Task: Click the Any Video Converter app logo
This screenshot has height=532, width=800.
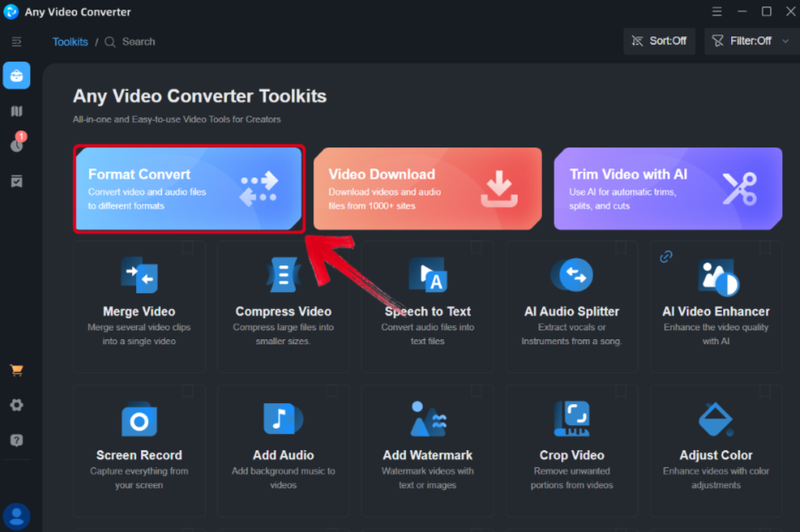Action: coord(11,11)
